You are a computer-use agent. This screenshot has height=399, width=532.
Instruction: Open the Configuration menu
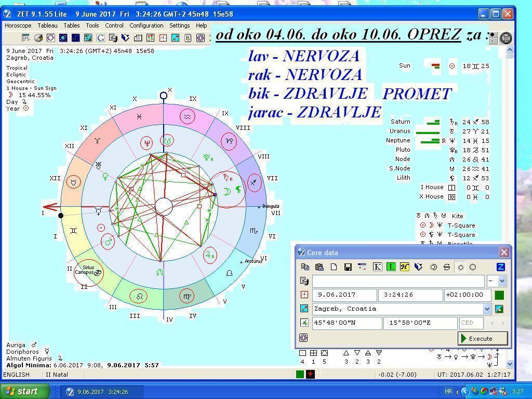pos(146,25)
